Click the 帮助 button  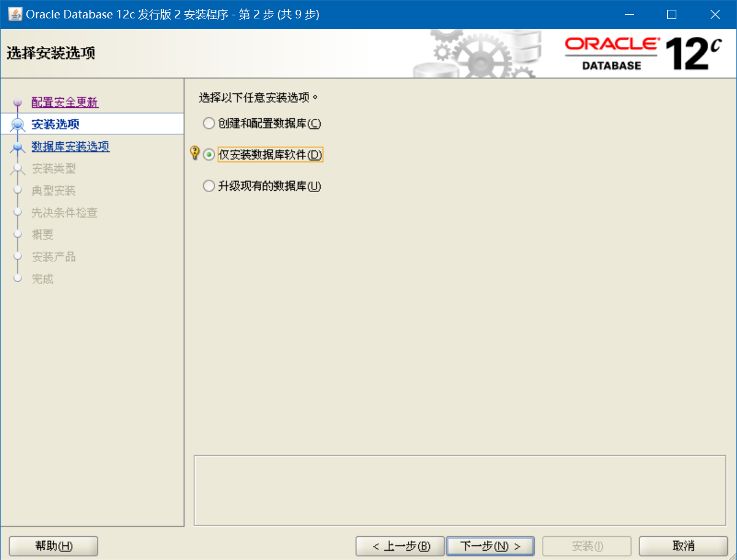(54, 546)
